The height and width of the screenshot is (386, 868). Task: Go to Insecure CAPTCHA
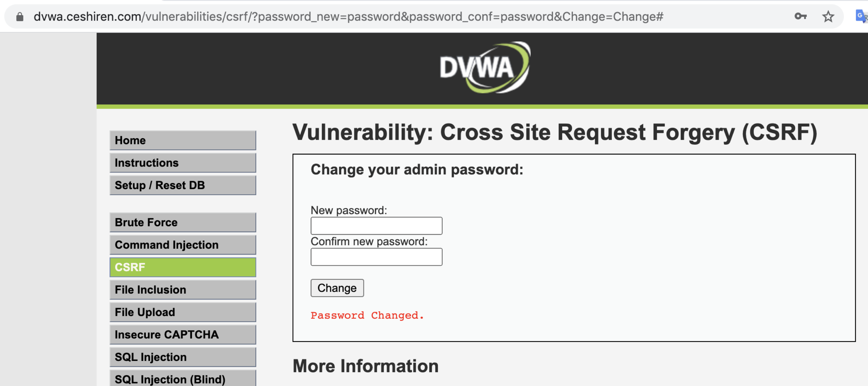tap(183, 335)
